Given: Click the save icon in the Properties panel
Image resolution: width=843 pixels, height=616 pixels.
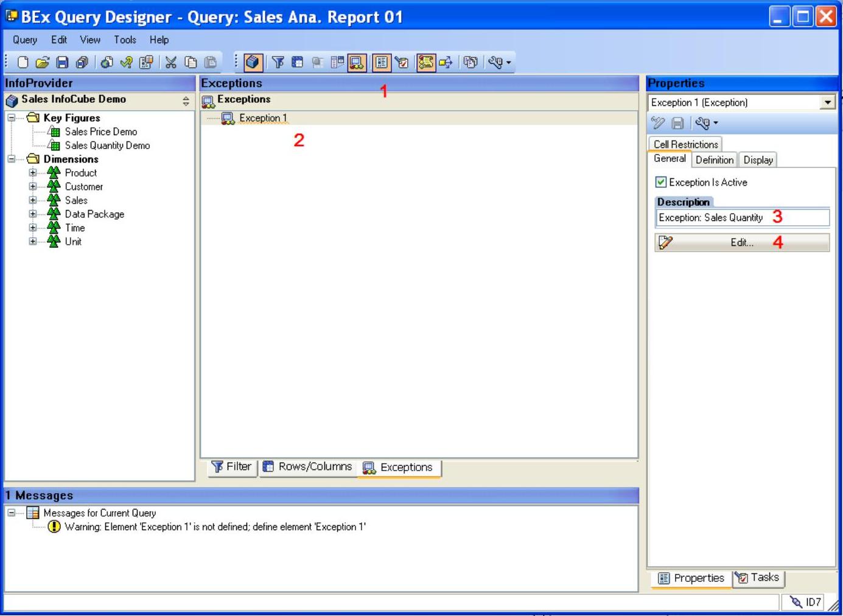Looking at the screenshot, I should 677,123.
